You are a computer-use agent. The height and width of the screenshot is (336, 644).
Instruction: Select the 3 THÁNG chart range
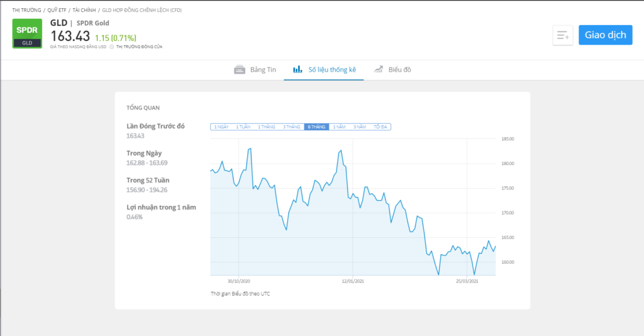pos(291,127)
